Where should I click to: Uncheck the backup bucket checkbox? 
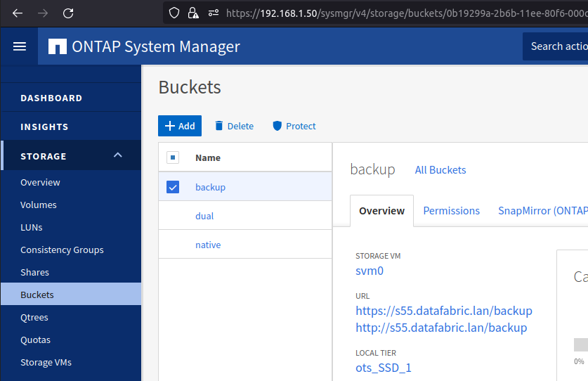coord(173,187)
